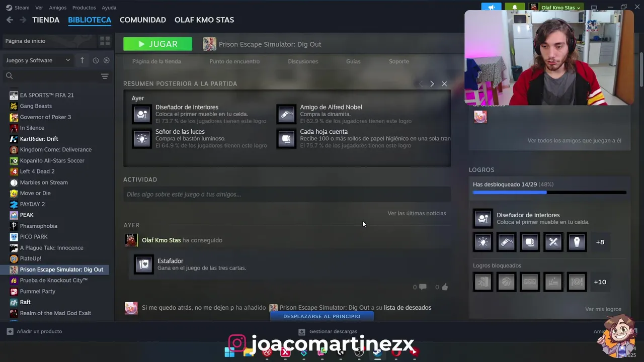The width and height of the screenshot is (644, 362).
Task: Click the lista de deseados link
Action: [408, 308]
